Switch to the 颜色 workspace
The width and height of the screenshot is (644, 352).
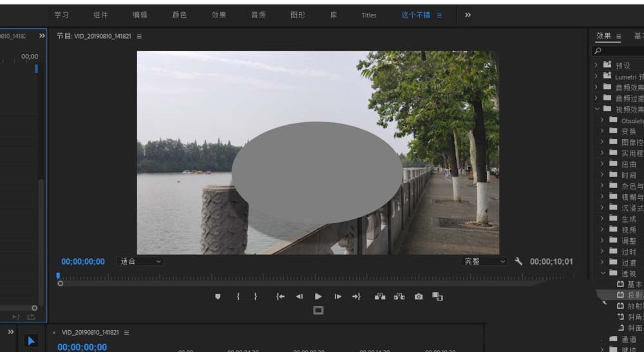coord(180,15)
